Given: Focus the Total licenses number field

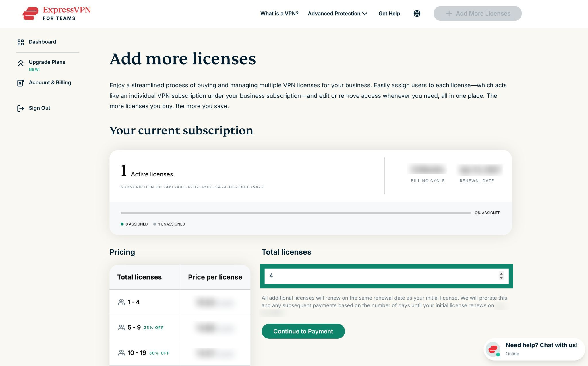Looking at the screenshot, I should coord(386,276).
